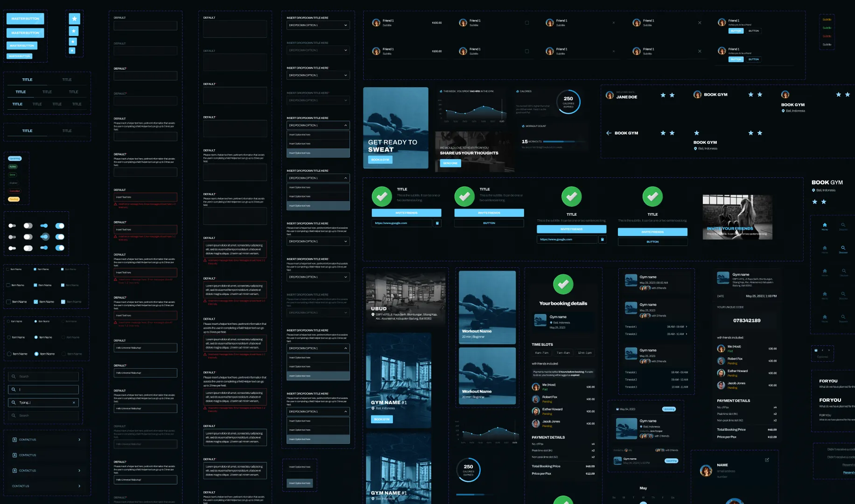855x504 pixels.
Task: Open 08 AM - 09 AM timeslot chevron in two-timeslot gym card
Action: (x=687, y=327)
